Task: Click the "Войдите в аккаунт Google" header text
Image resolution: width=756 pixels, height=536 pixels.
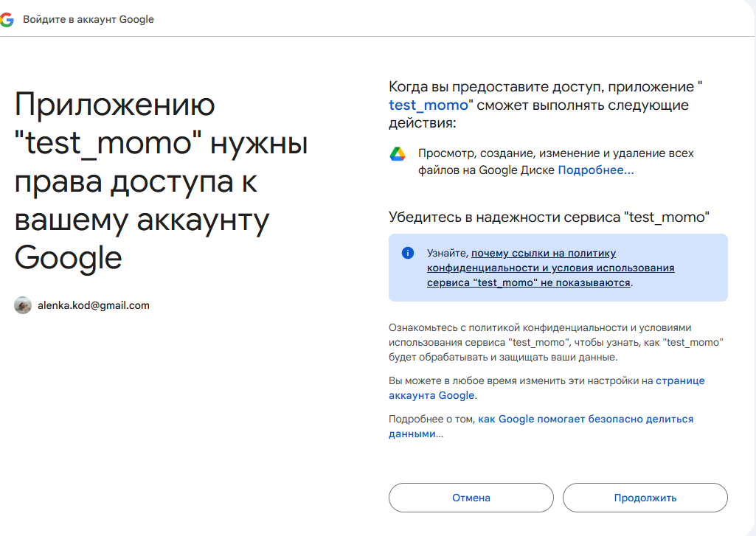Action: [89, 19]
